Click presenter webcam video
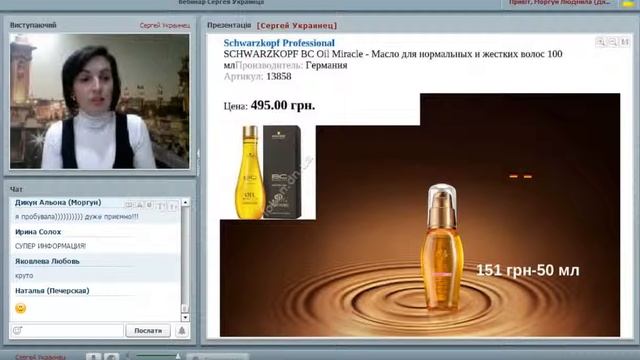The height and width of the screenshot is (360, 640). [100, 101]
